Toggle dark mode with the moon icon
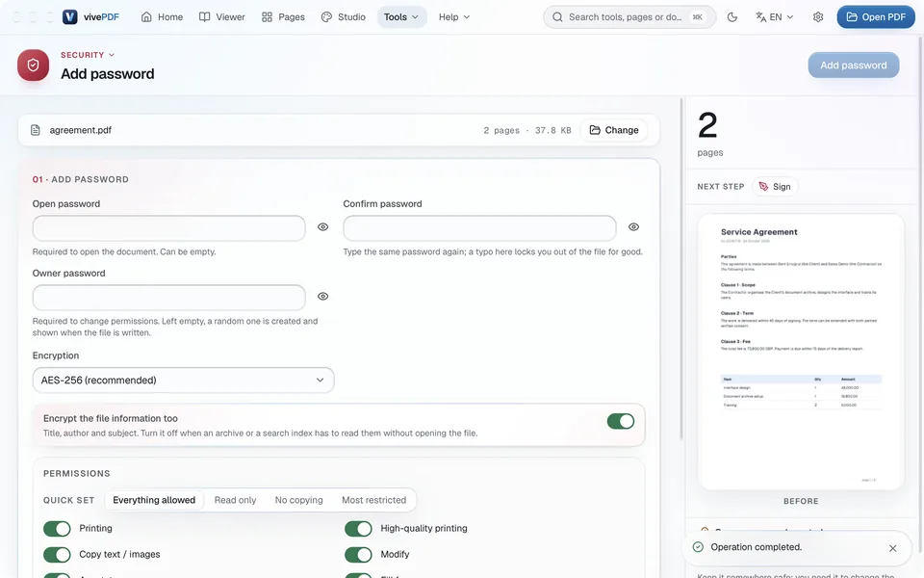 coord(732,17)
